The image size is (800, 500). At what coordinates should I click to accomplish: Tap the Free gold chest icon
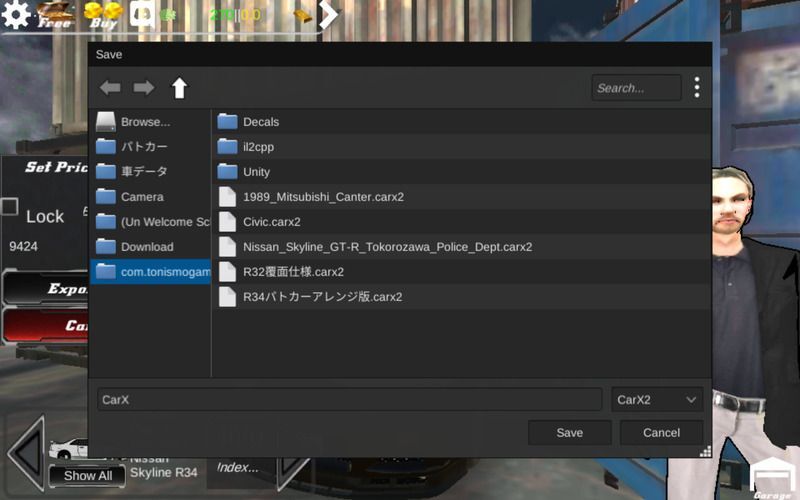55,14
